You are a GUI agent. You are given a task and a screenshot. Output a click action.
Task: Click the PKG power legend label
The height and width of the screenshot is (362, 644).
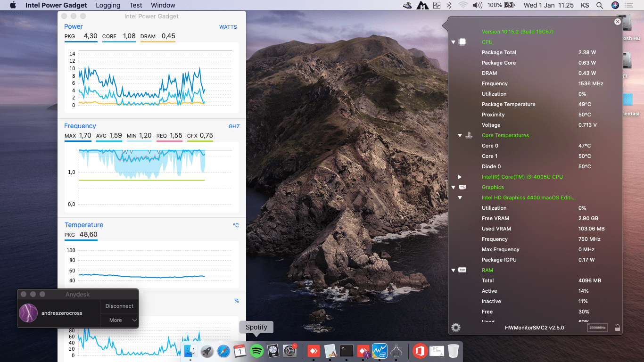70,36
